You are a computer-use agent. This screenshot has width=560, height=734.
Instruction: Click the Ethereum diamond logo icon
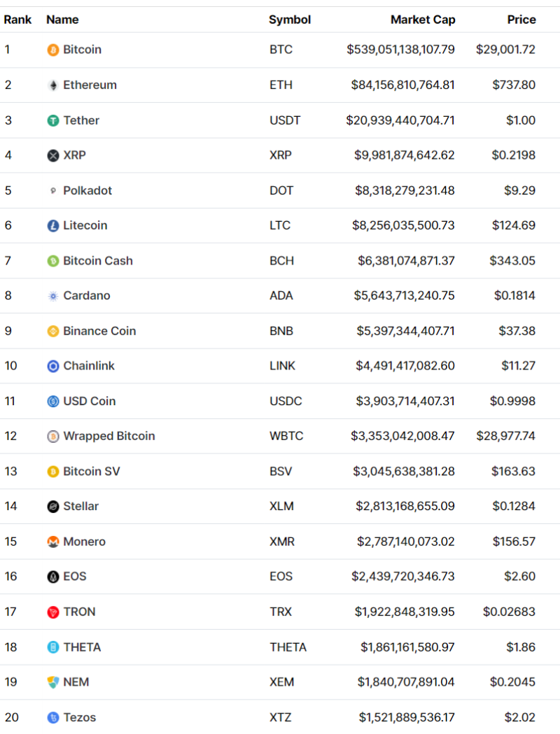(x=53, y=85)
